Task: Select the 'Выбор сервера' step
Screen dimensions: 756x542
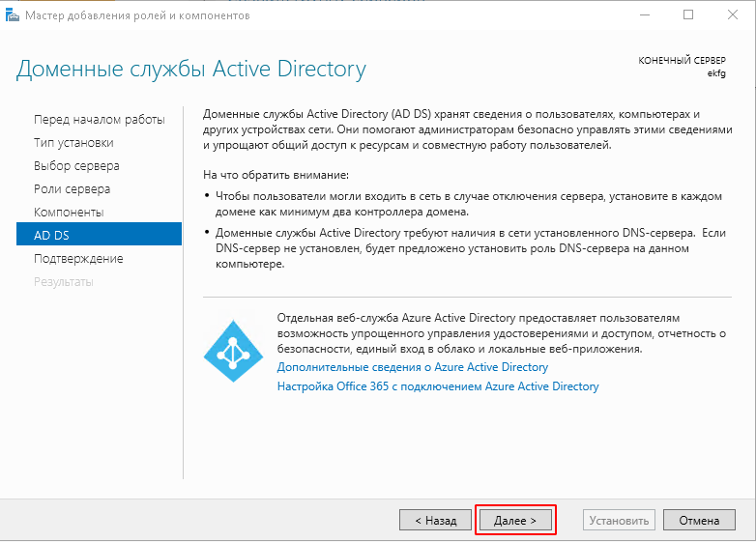Action: coord(76,166)
